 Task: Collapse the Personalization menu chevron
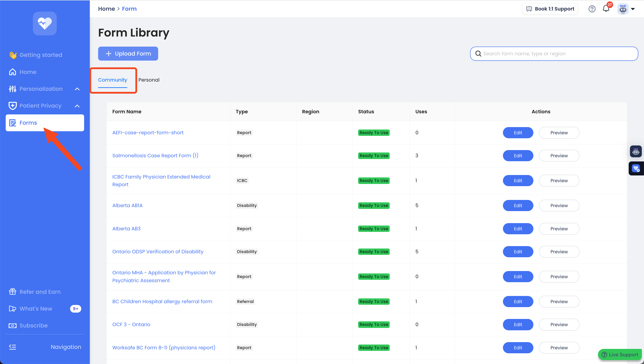pos(77,89)
